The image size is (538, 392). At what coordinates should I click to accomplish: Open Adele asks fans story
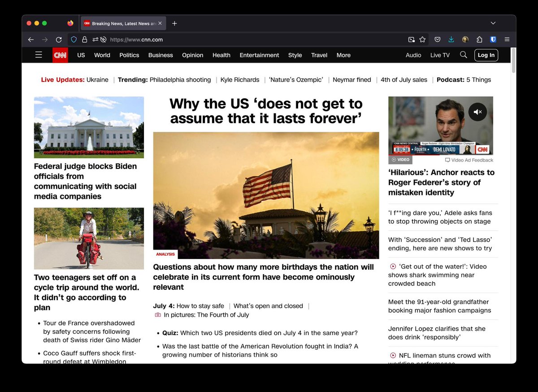click(440, 217)
